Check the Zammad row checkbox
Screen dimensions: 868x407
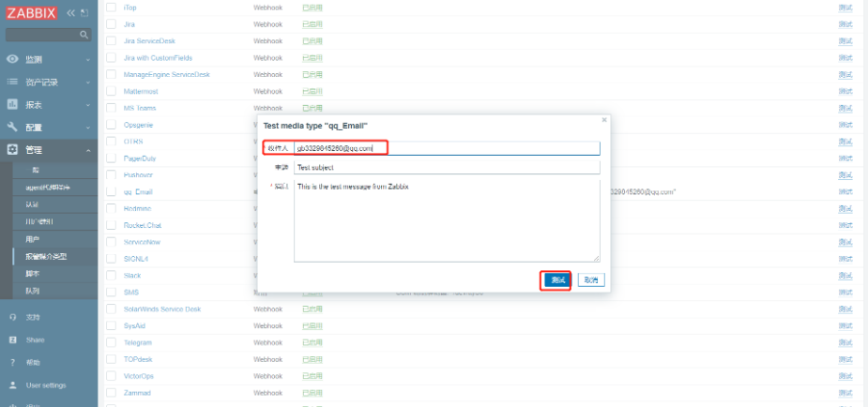tap(112, 393)
